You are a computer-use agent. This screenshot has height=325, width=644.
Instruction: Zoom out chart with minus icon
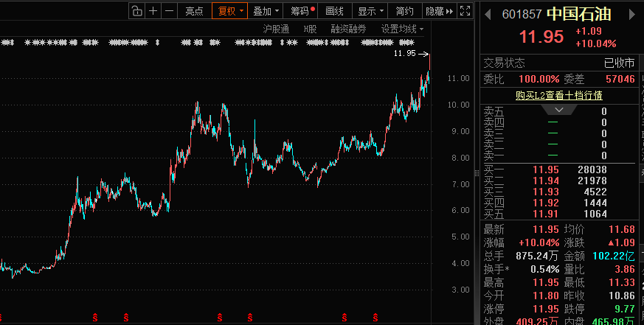click(170, 10)
